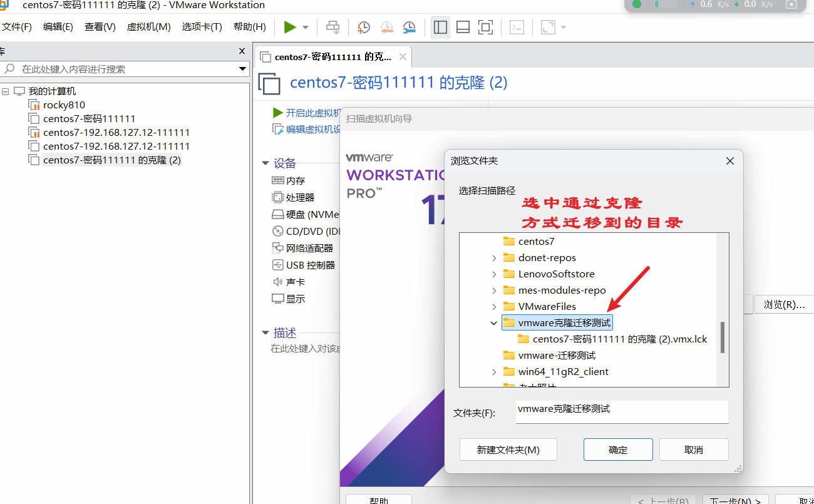Collapse the 设备 section

click(265, 163)
